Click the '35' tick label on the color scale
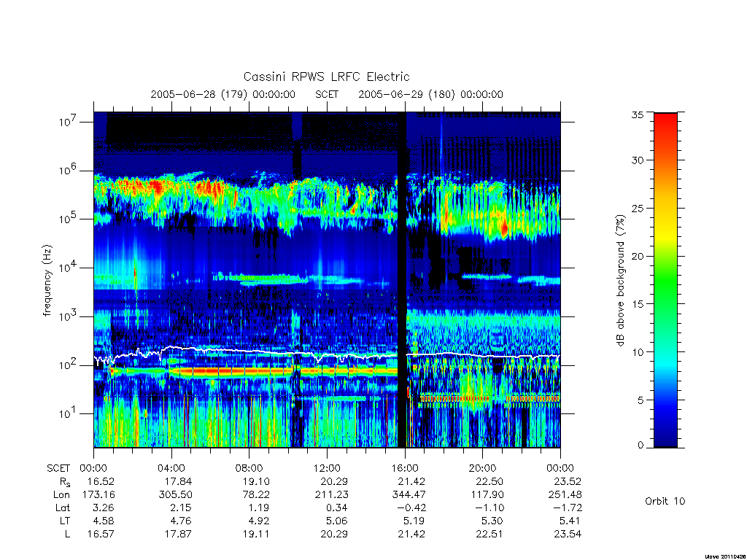 pyautogui.click(x=638, y=114)
